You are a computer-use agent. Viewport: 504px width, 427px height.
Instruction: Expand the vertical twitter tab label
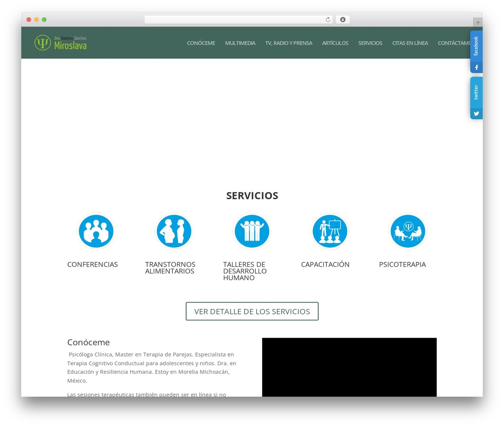[x=476, y=92]
